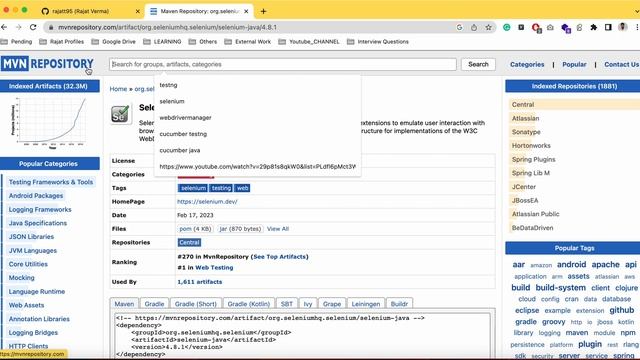Open the Mocking category
640x360 pixels.
point(22,278)
